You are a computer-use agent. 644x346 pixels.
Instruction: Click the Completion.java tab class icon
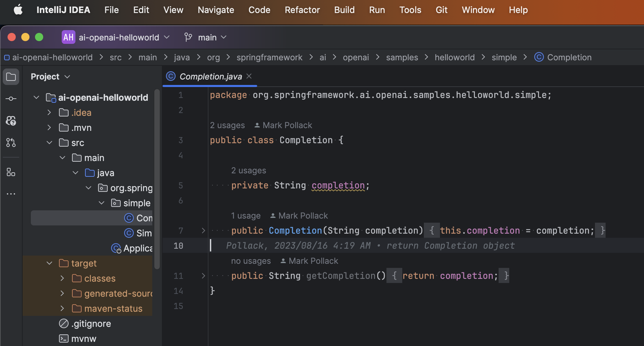coord(171,76)
